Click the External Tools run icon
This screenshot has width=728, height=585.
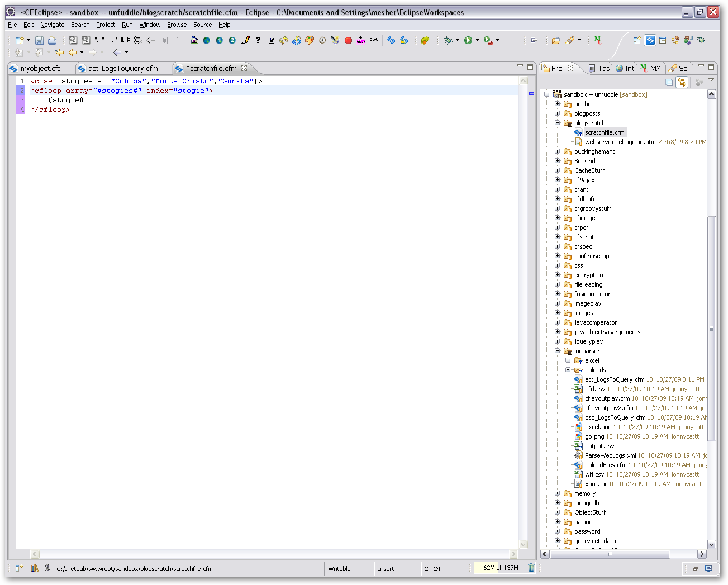point(488,40)
